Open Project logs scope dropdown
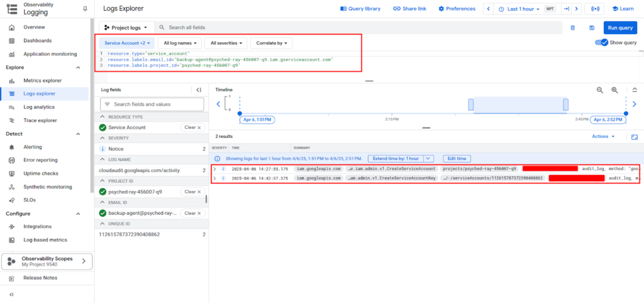The width and height of the screenshot is (644, 303). 127,28
